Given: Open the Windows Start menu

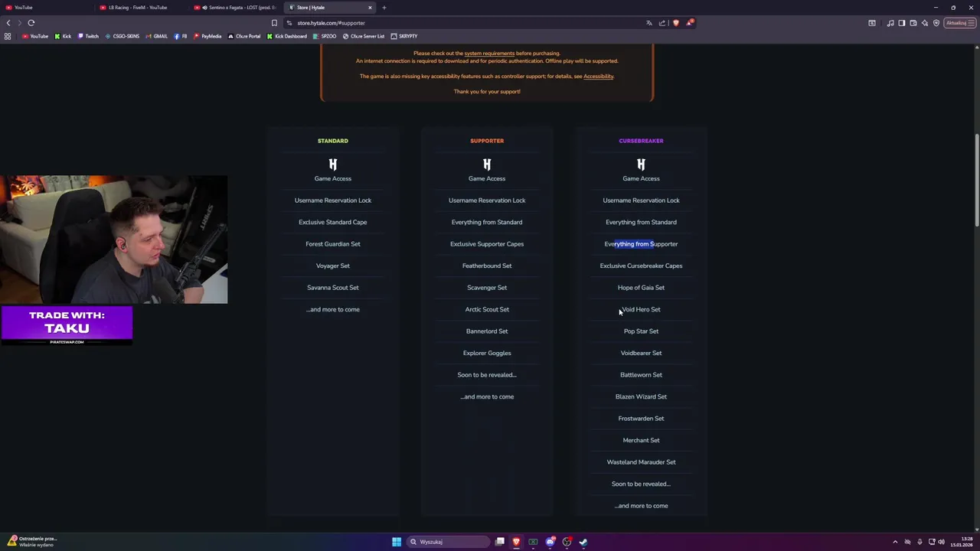Looking at the screenshot, I should click(397, 542).
